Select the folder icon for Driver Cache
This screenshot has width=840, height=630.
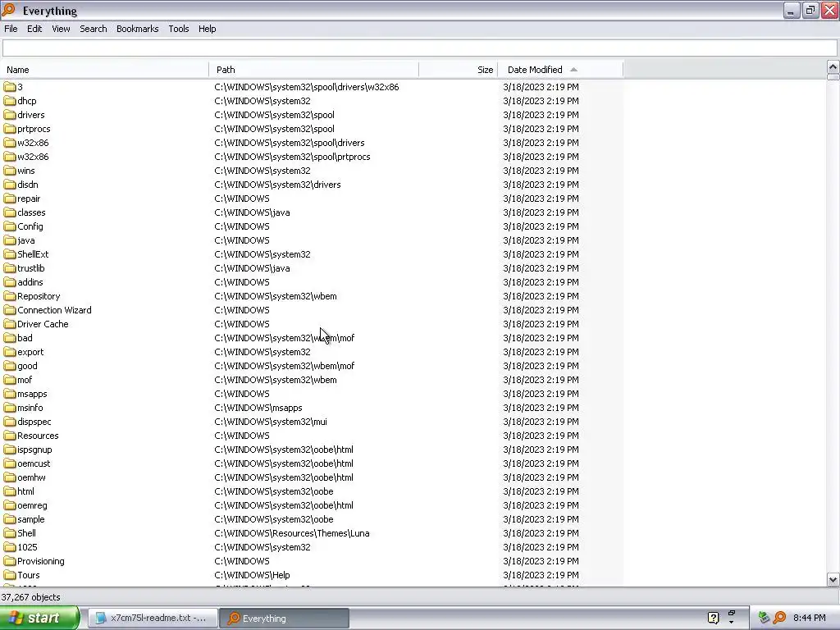(x=10, y=323)
